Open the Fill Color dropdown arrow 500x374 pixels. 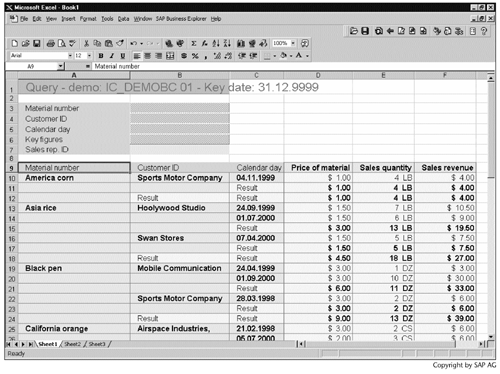(291, 56)
